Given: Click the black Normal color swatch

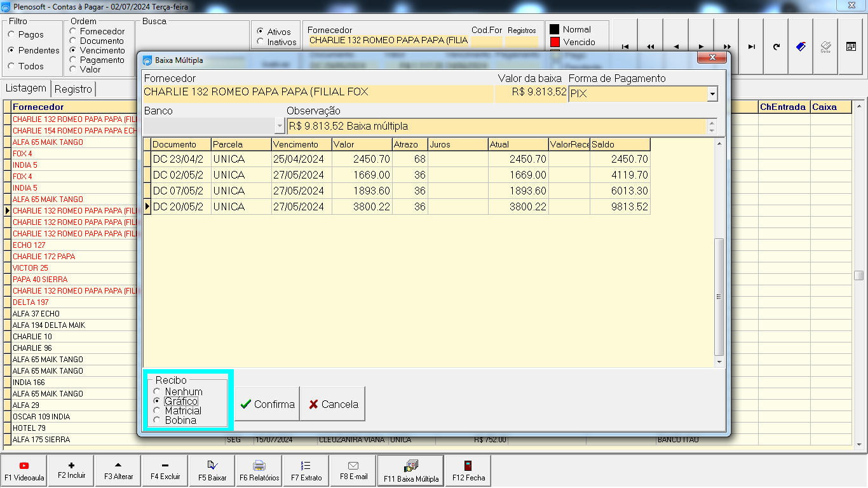Looking at the screenshot, I should (554, 29).
